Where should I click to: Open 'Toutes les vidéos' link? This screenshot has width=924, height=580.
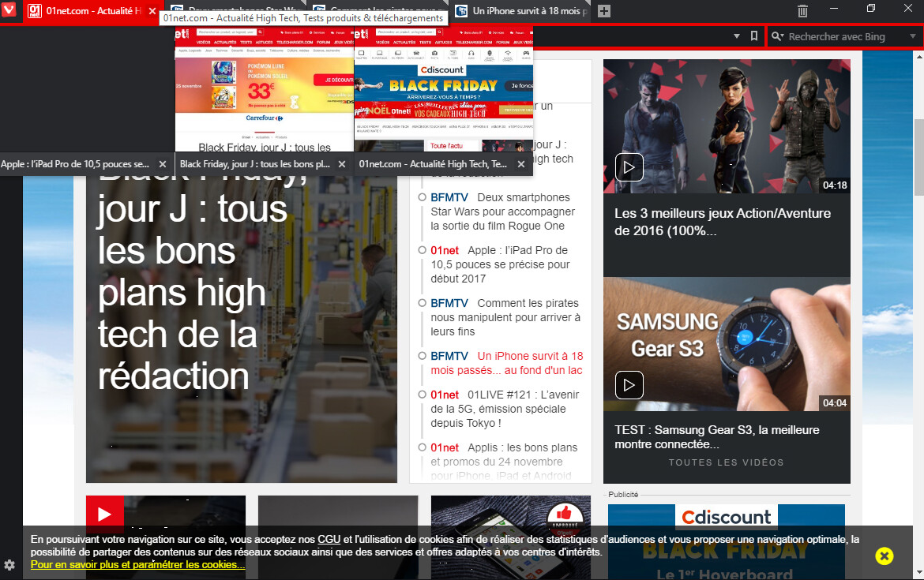tap(726, 462)
